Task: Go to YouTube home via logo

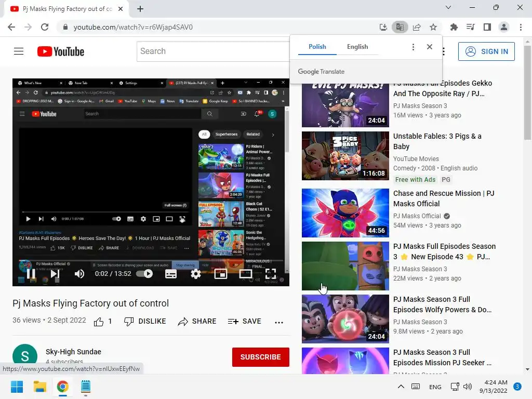Action: coord(61,51)
